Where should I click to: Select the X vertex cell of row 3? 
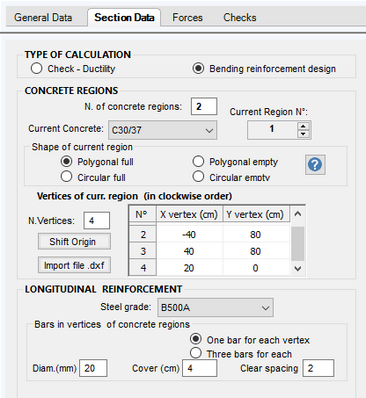[x=189, y=251]
